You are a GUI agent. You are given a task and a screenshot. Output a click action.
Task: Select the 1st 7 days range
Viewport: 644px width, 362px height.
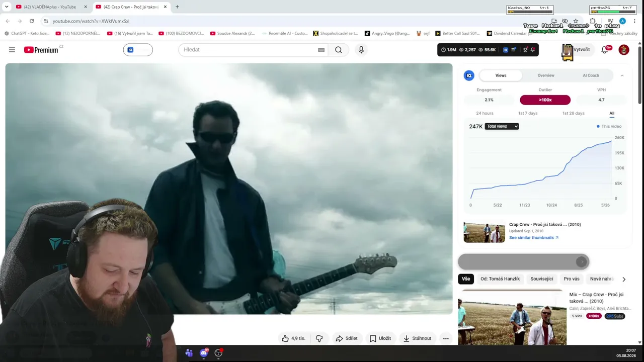[528, 113]
